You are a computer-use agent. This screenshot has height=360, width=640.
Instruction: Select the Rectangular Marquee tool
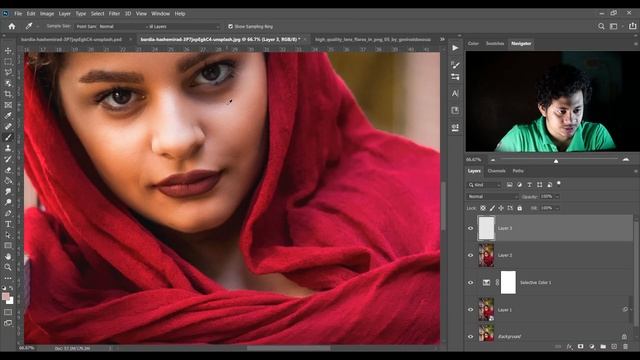[8, 62]
